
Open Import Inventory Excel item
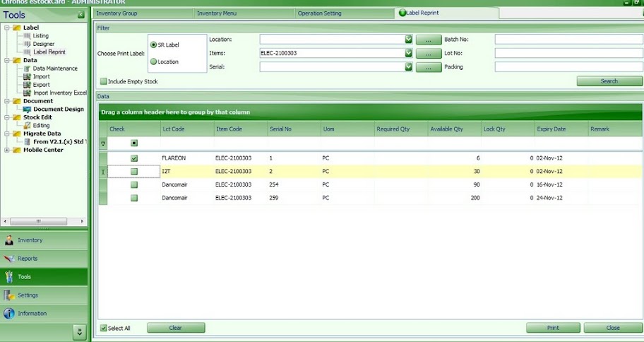[60, 93]
